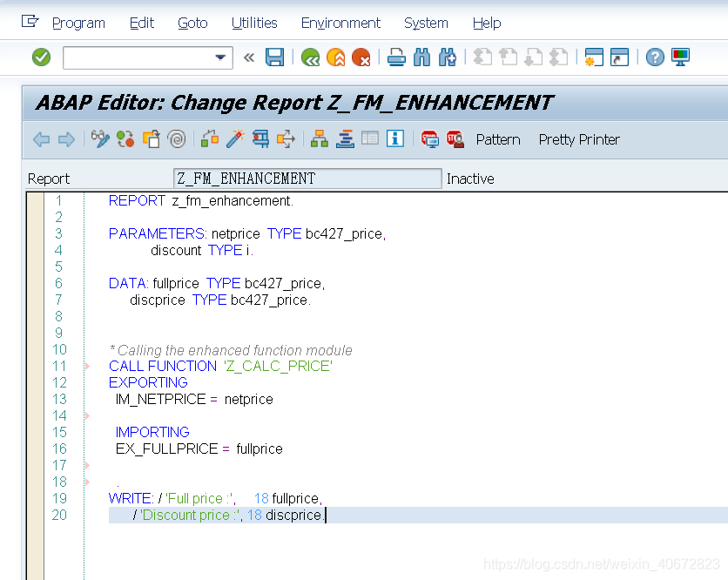
Task: Print the program with the printer icon
Action: coord(396,57)
